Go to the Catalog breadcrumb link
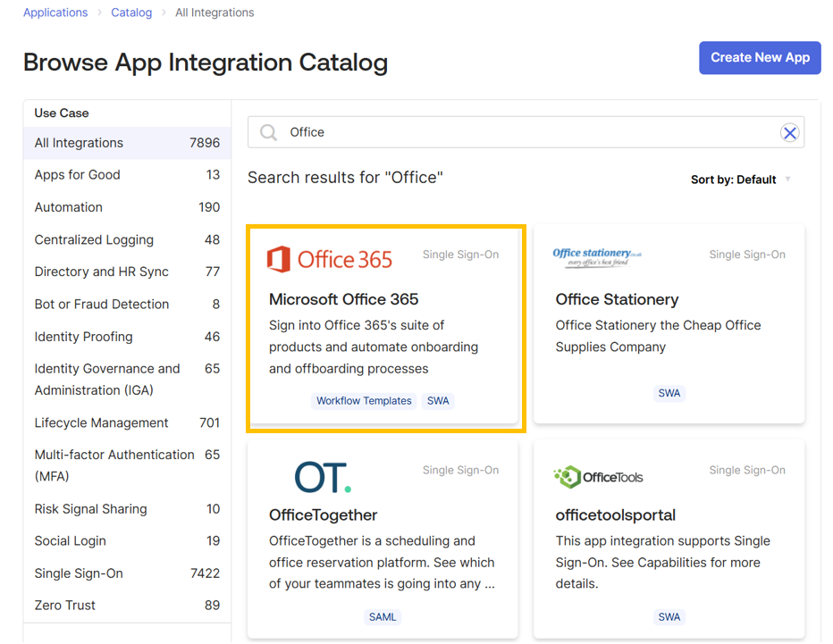Viewport: 833px width, 644px height. click(131, 13)
